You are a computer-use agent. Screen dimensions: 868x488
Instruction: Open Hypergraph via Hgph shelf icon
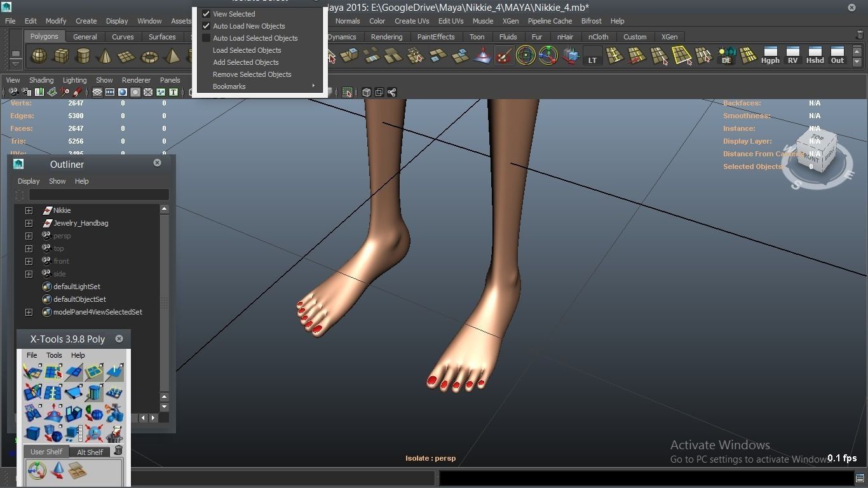(770, 56)
